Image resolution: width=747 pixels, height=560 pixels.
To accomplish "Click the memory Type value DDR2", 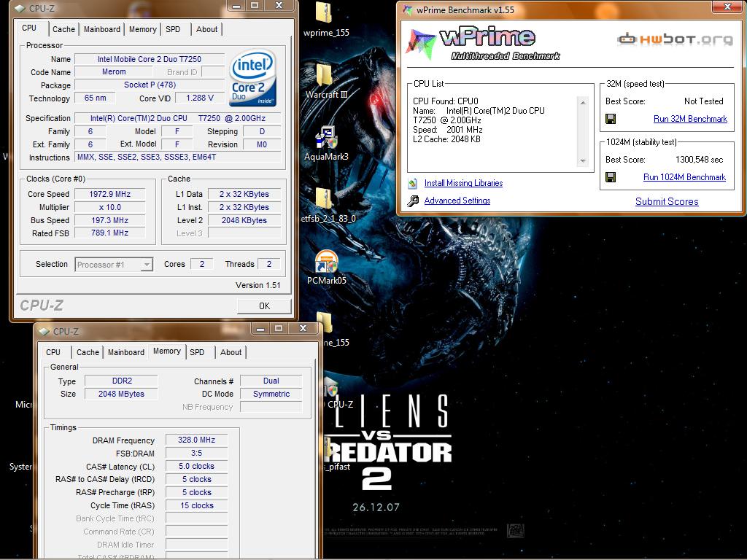I will point(122,381).
